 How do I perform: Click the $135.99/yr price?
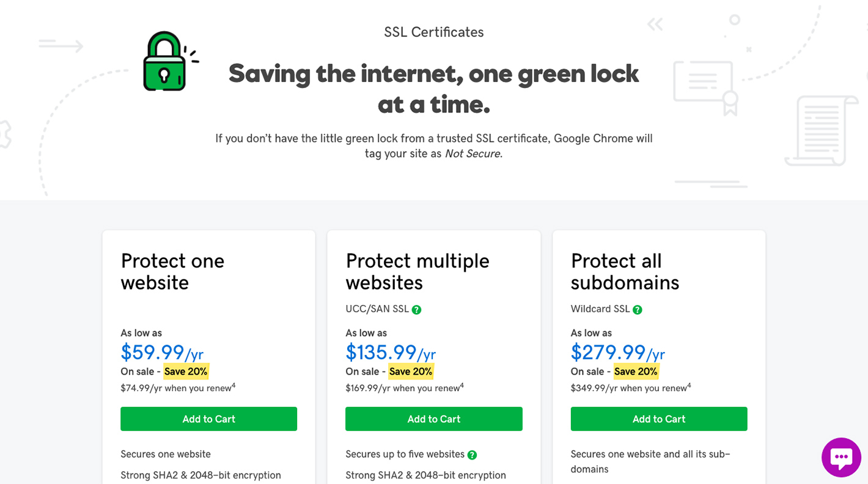tap(390, 353)
